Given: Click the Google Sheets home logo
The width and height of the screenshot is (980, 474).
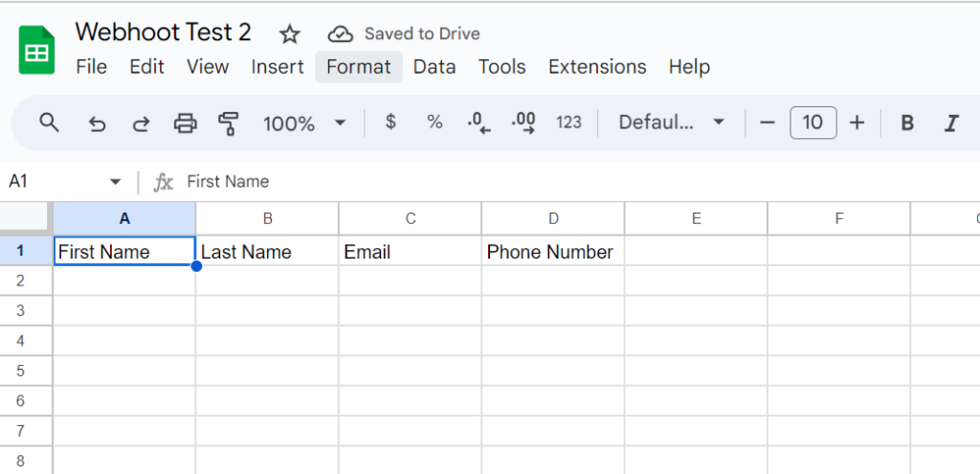Looking at the screenshot, I should click(37, 50).
